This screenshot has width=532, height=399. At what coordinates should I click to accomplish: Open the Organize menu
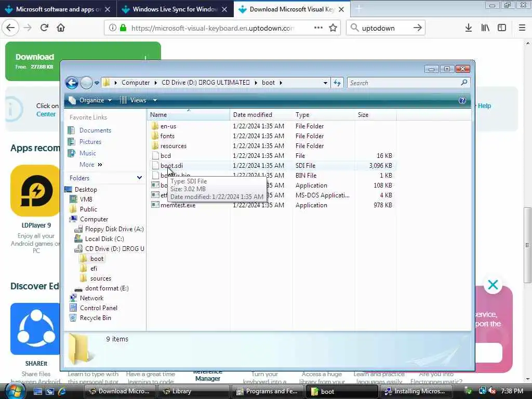(90, 100)
